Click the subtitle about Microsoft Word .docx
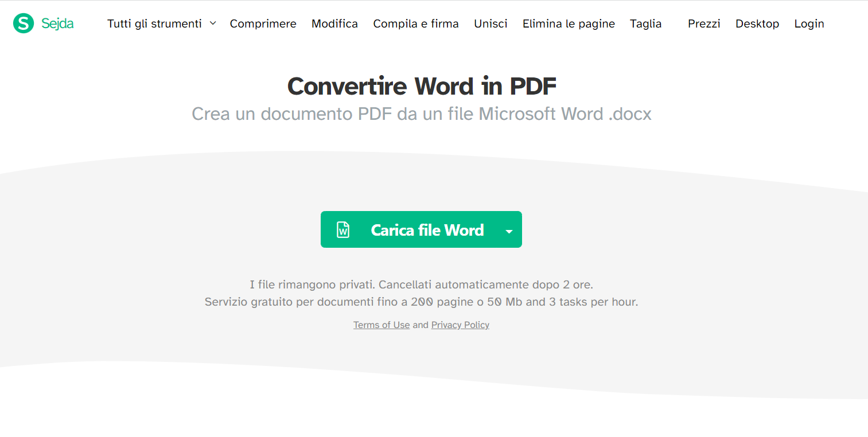Screen dimensions: 868x437 click(422, 114)
